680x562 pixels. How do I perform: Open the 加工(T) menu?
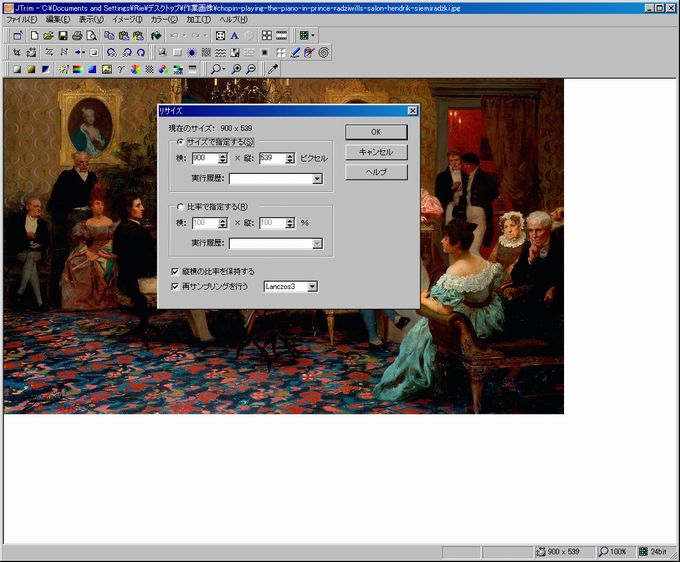pos(198,20)
